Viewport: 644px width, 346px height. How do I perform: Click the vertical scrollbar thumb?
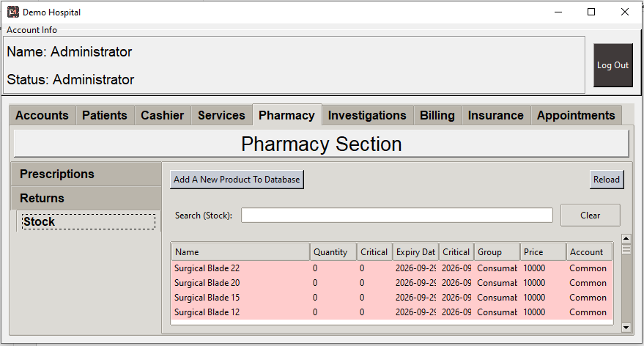[626, 249]
